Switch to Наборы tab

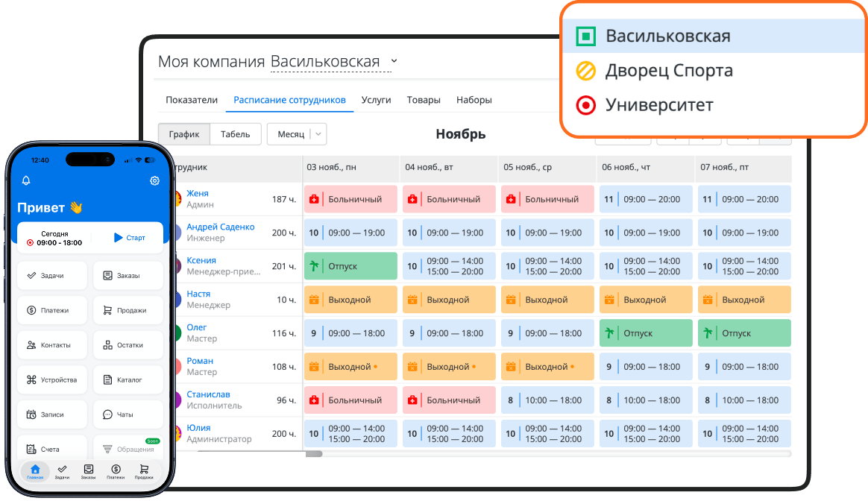[x=474, y=100]
